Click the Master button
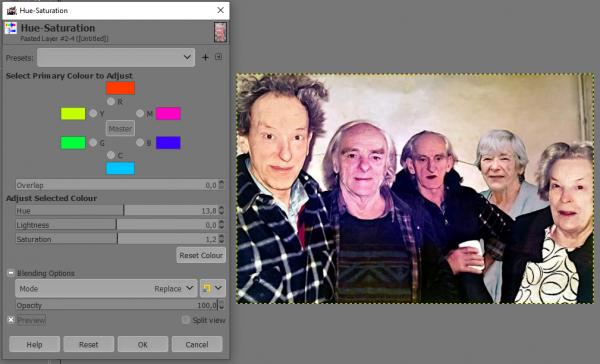The width and height of the screenshot is (600, 364). [x=120, y=129]
